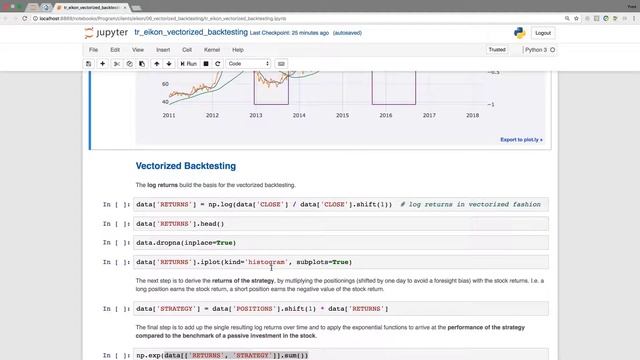This screenshot has height=360, width=640.
Task: Select the np.exp(data[['RETURNS', 'STRATEGY']].sum()) cell
Action: click(x=341, y=355)
